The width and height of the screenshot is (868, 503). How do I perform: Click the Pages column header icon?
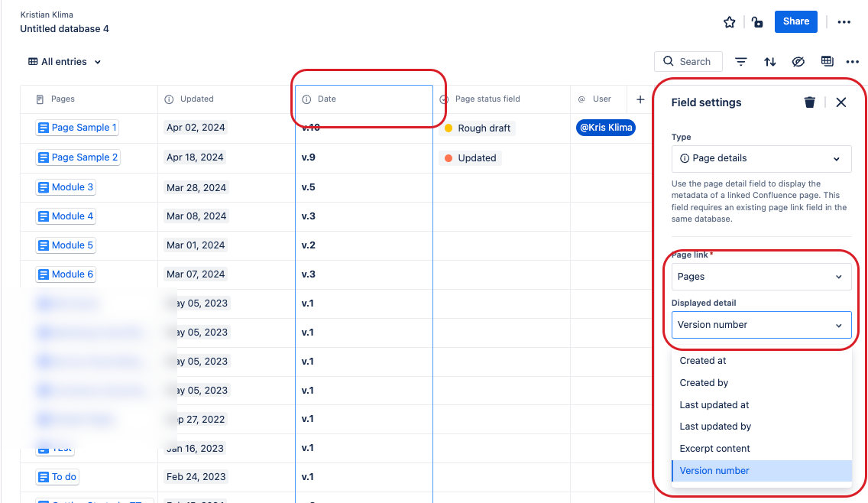tap(39, 99)
